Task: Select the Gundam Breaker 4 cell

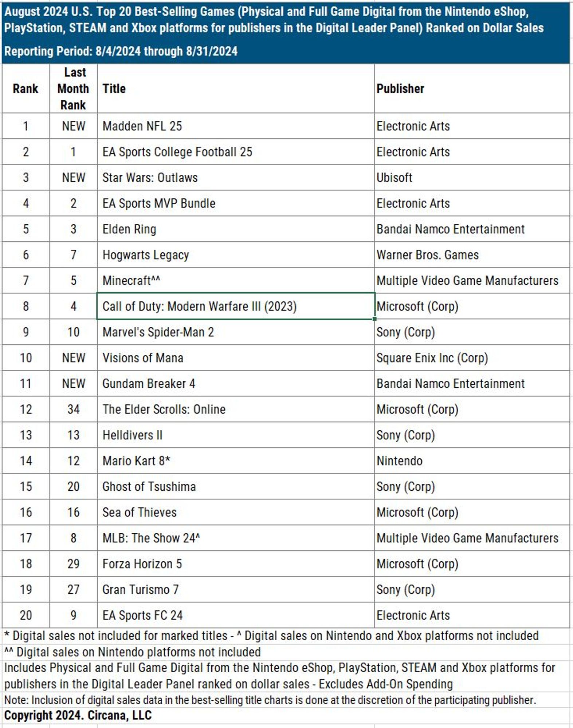Action: click(x=236, y=383)
